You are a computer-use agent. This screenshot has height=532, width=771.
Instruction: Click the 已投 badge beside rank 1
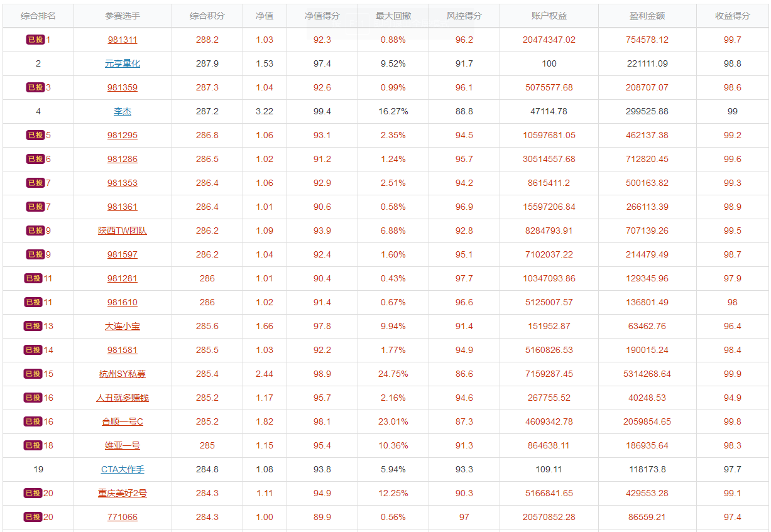(35, 40)
